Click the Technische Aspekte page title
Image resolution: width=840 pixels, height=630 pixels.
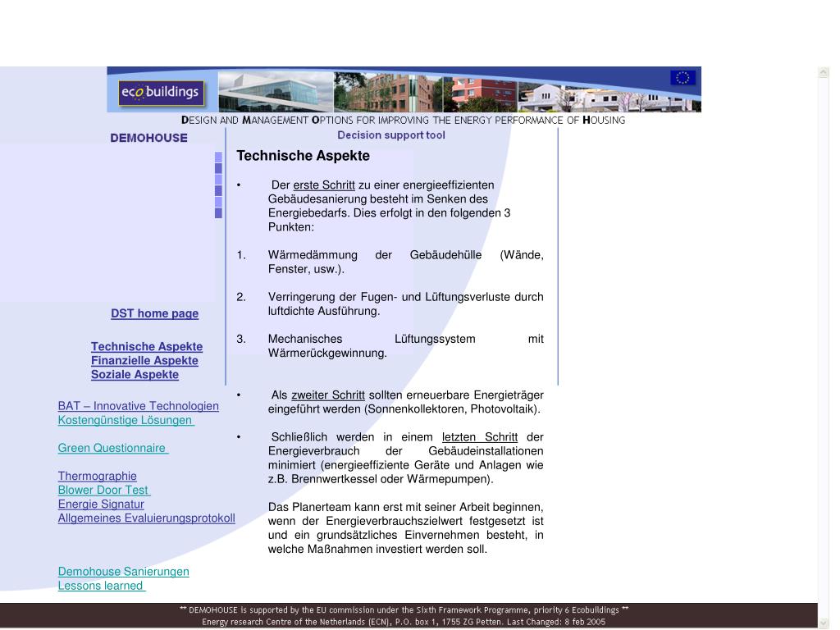coord(304,156)
